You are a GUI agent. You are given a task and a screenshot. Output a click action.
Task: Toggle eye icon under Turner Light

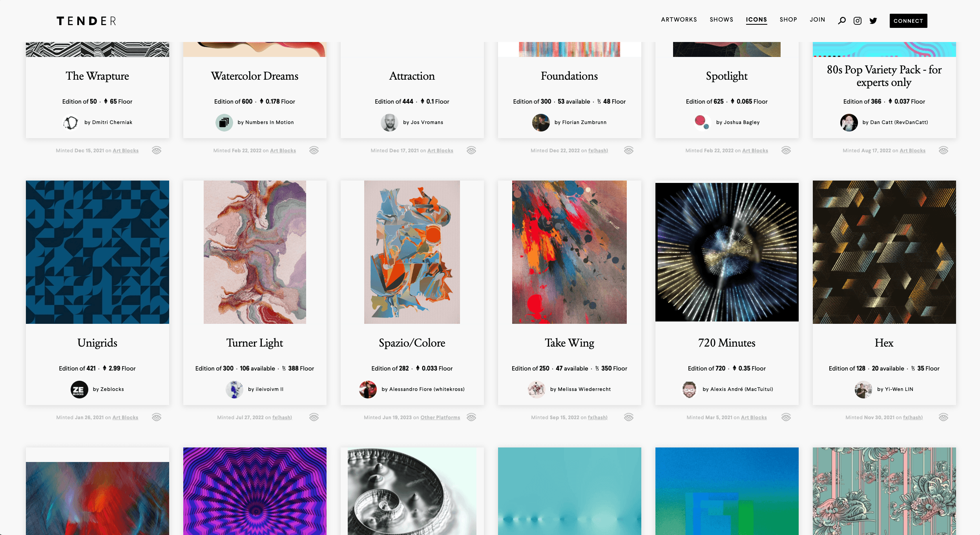point(314,417)
